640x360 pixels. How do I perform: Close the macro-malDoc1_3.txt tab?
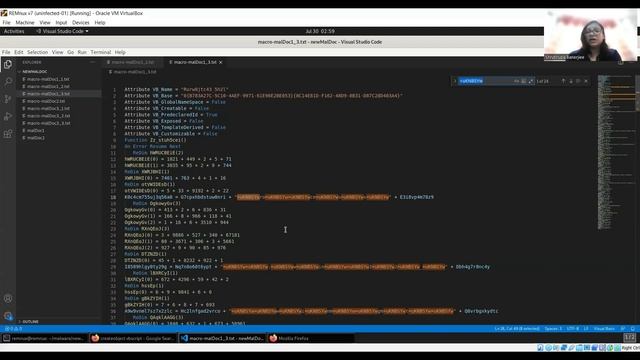(x=220, y=62)
